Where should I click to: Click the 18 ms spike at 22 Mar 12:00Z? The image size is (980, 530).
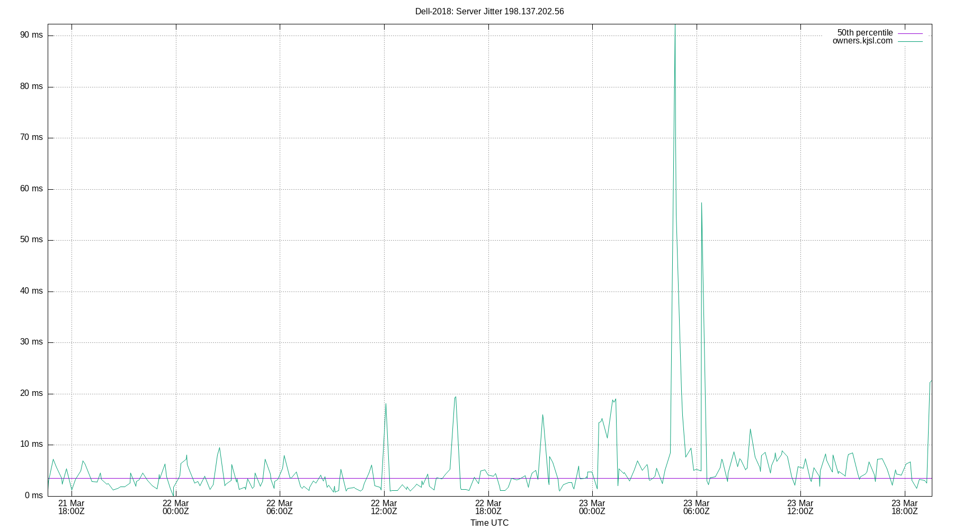point(386,404)
